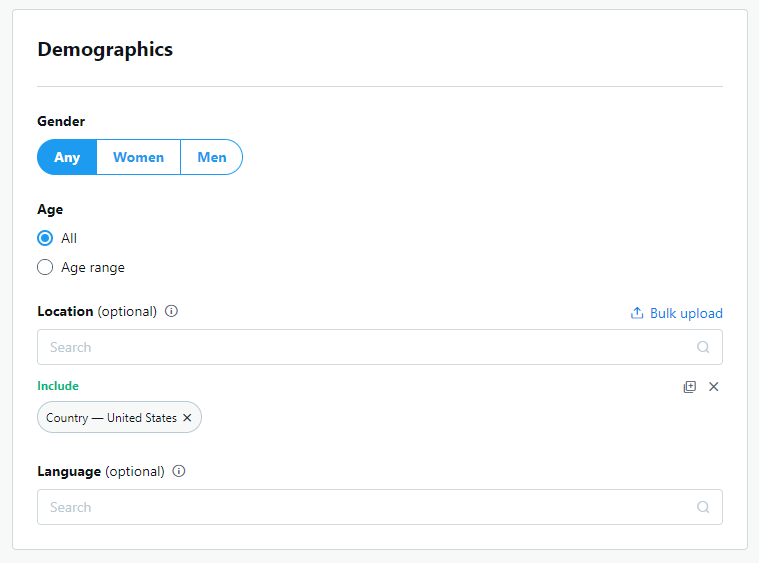The height and width of the screenshot is (563, 759).
Task: Click the Country — United States tag
Action: point(119,417)
